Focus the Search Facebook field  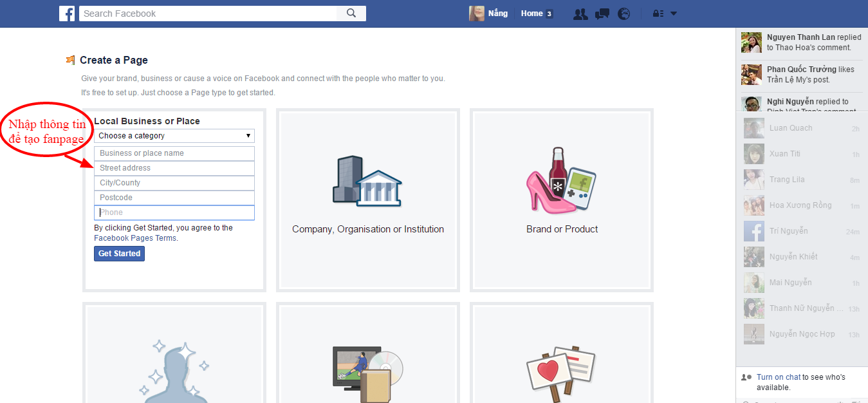[x=208, y=14]
